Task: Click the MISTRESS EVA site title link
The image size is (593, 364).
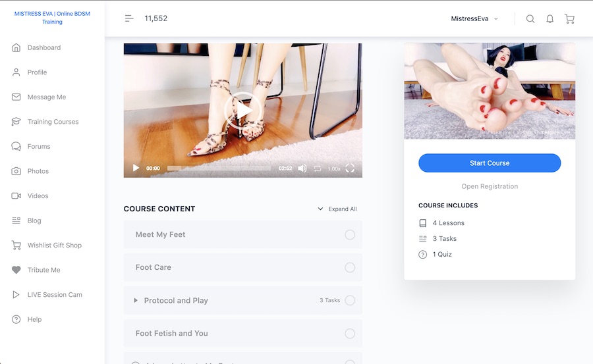Action: (x=52, y=18)
